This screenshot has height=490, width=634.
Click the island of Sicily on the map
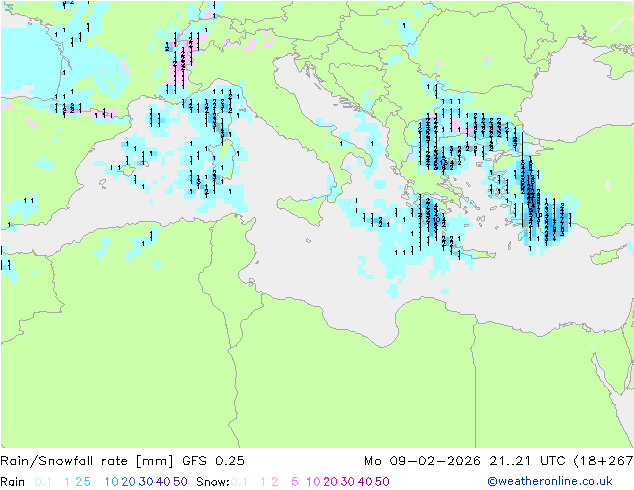tap(302, 209)
